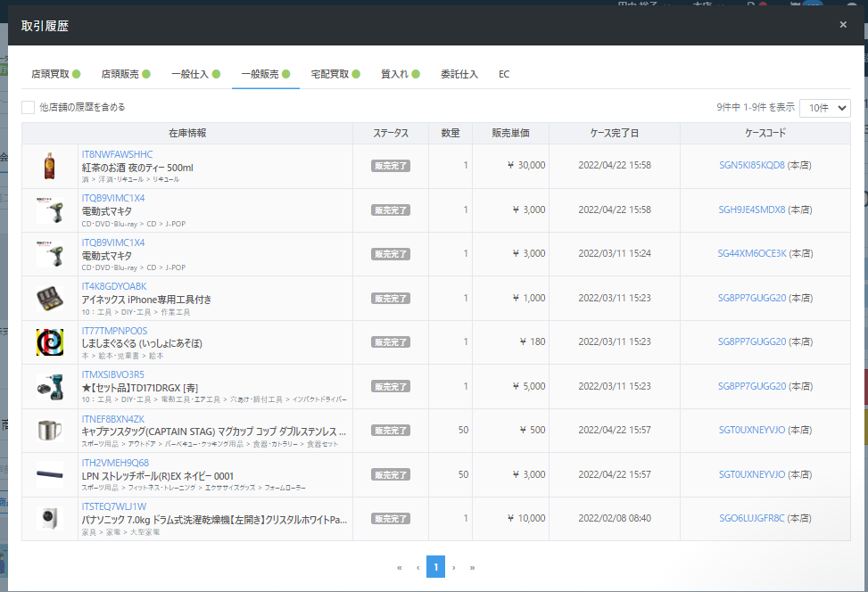The width and height of the screenshot is (868, 592).
Task: Open case code SGO6LUJGFR8C link
Action: pyautogui.click(x=752, y=519)
